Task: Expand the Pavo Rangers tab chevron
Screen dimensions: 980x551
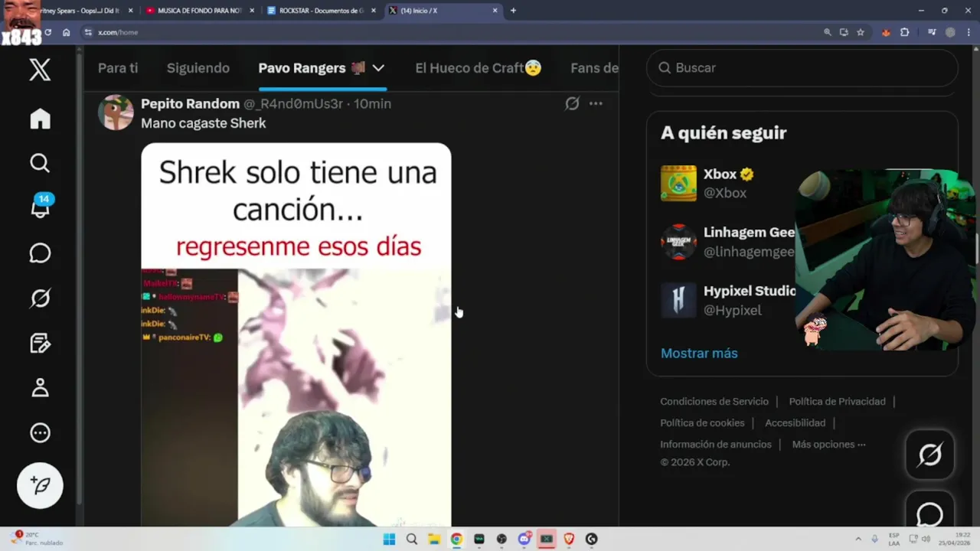Action: pos(378,68)
